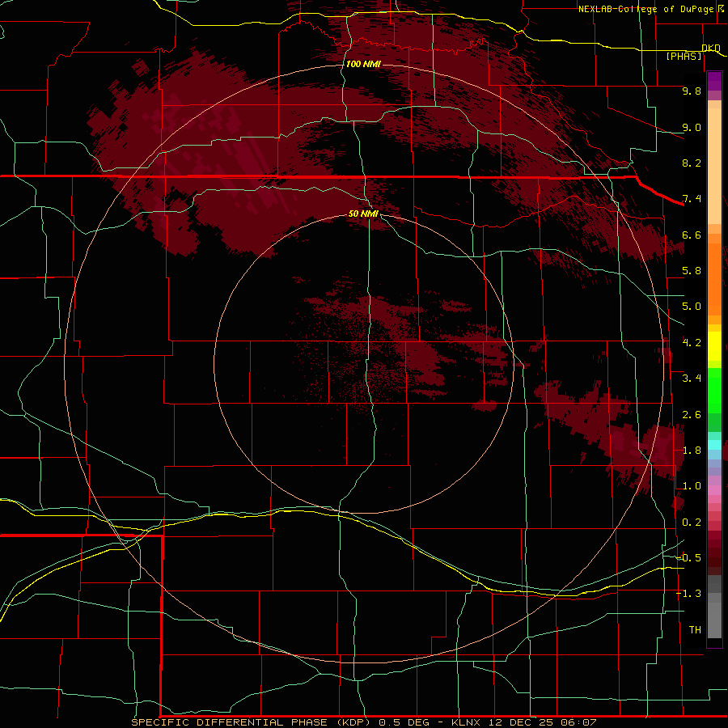Click the 1.0 value on the color scale
Screen dimensions: 728x728
pyautogui.click(x=692, y=486)
